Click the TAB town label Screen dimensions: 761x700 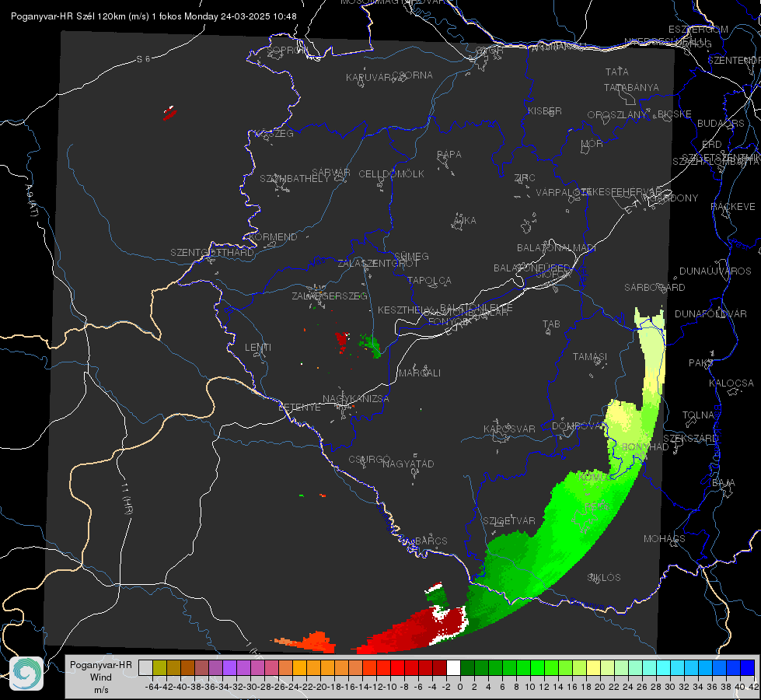(x=551, y=324)
